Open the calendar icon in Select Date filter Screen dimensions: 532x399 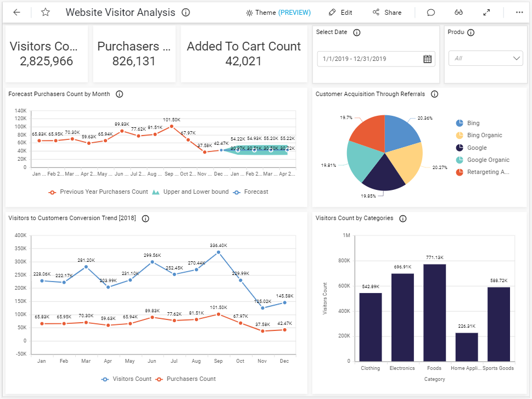[x=427, y=58]
